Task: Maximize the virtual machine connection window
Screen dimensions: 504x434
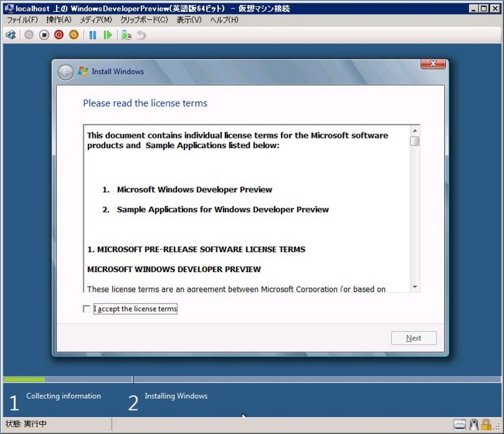Action: 484,9
